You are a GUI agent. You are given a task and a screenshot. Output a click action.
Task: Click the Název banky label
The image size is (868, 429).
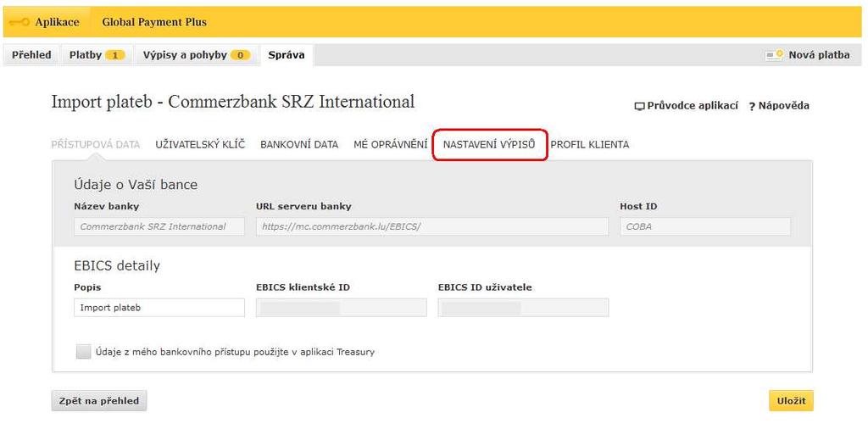click(107, 207)
